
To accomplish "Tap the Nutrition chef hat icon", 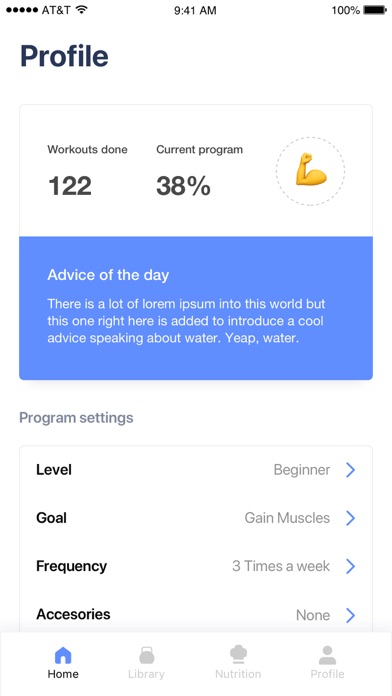I will 238,655.
